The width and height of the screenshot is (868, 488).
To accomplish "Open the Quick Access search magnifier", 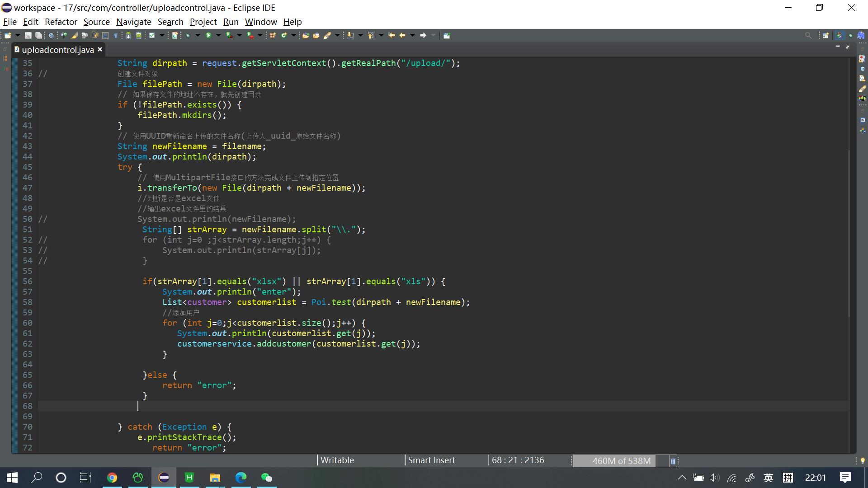I will pyautogui.click(x=808, y=35).
